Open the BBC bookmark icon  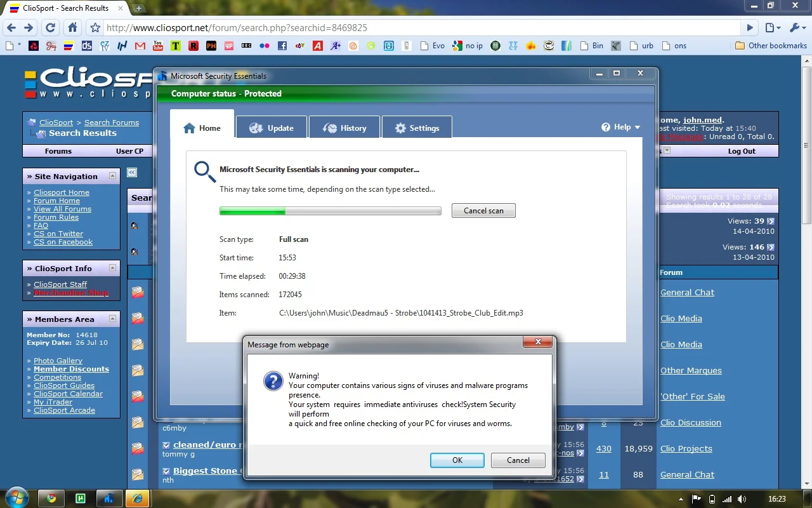click(247, 46)
